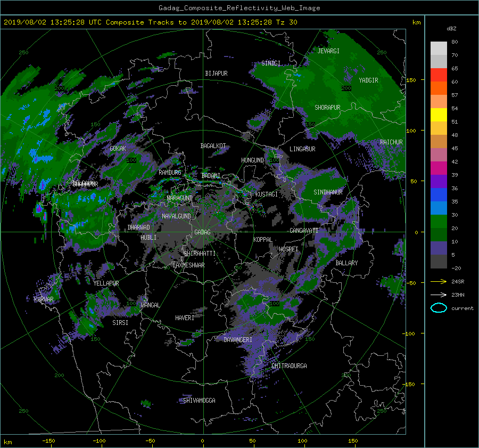Click the LAXMESHWAR city label

tap(188, 265)
